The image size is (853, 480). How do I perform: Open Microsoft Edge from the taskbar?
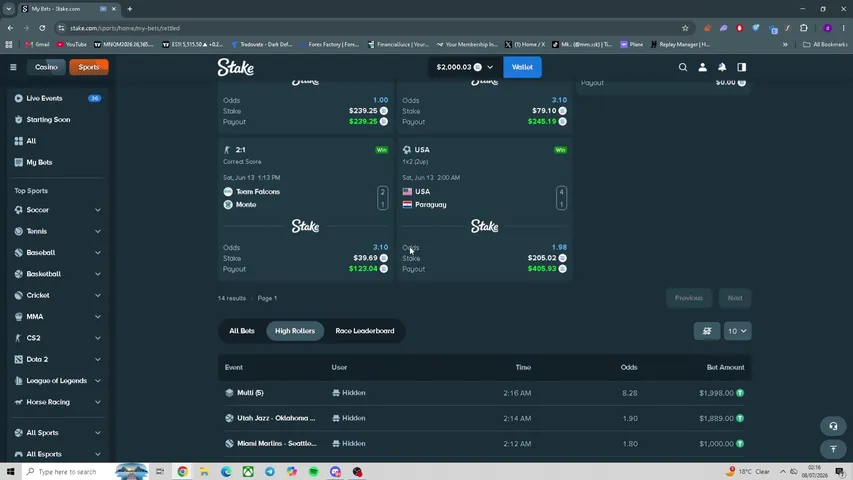pyautogui.click(x=226, y=471)
